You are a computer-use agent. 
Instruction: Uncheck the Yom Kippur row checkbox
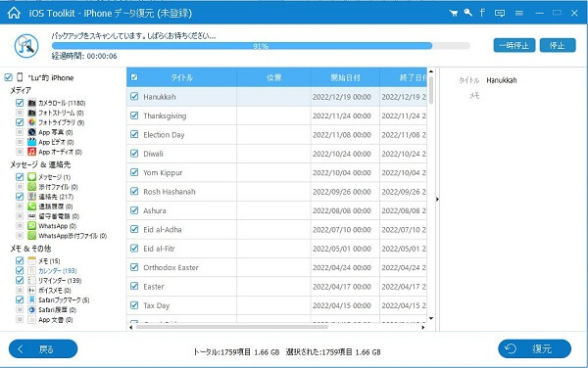coord(134,172)
